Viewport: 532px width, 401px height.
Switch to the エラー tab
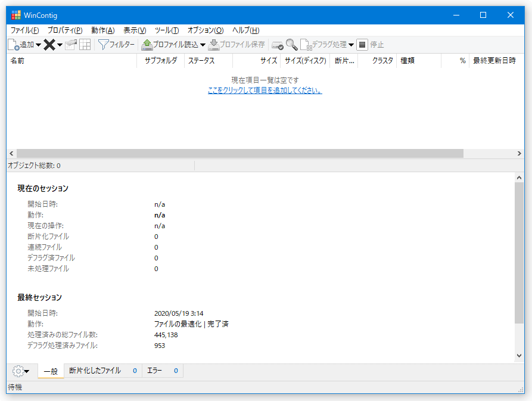pyautogui.click(x=163, y=371)
